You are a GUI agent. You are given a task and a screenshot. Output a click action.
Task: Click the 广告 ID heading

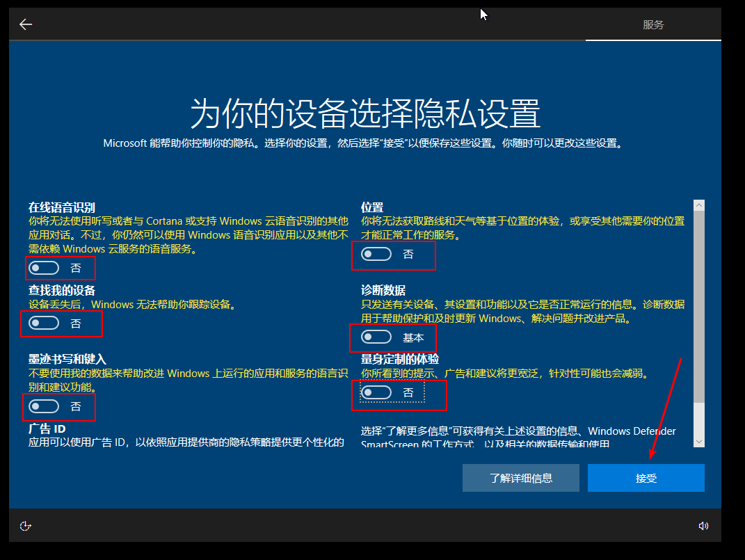click(47, 429)
